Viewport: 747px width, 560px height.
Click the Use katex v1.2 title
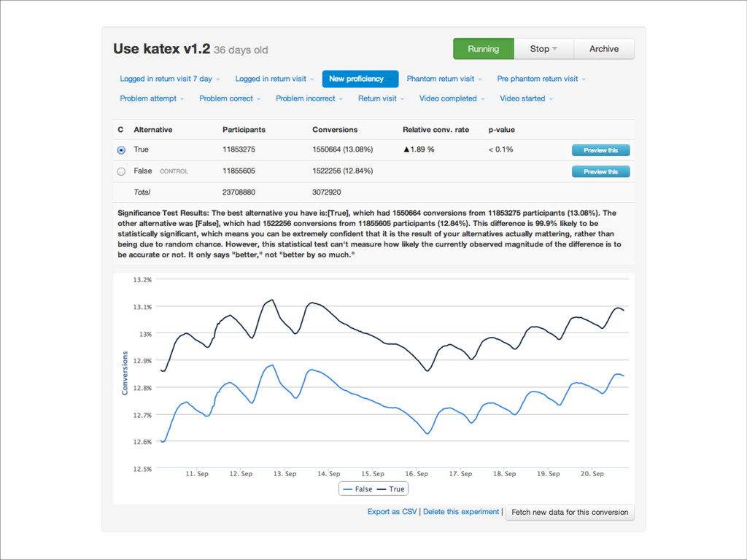click(x=161, y=49)
